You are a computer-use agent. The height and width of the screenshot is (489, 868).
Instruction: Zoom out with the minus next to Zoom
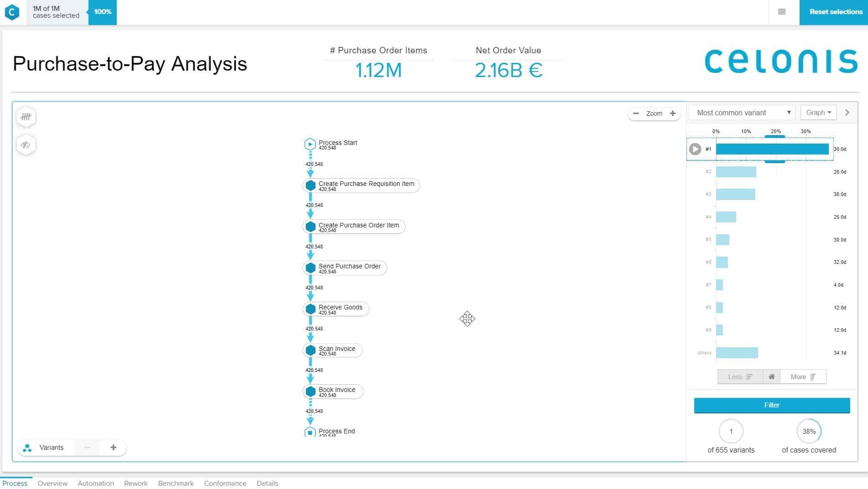click(x=636, y=113)
